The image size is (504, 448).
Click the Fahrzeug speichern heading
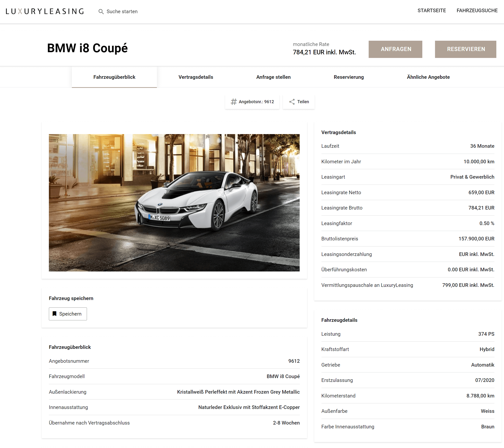(71, 298)
